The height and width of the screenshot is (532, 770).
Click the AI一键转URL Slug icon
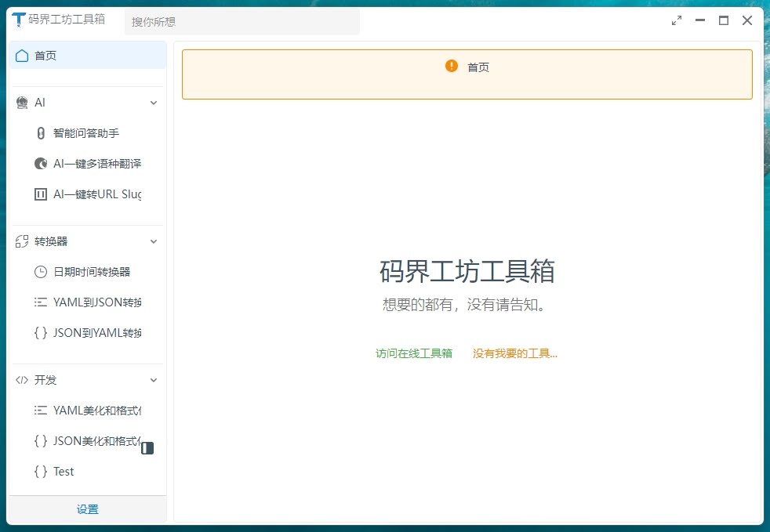point(41,194)
